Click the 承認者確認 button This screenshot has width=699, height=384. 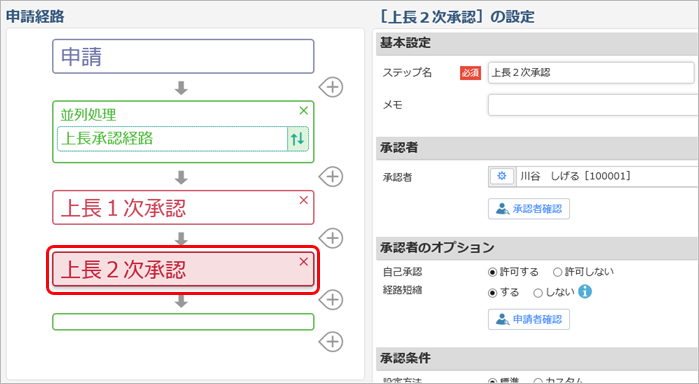529,209
